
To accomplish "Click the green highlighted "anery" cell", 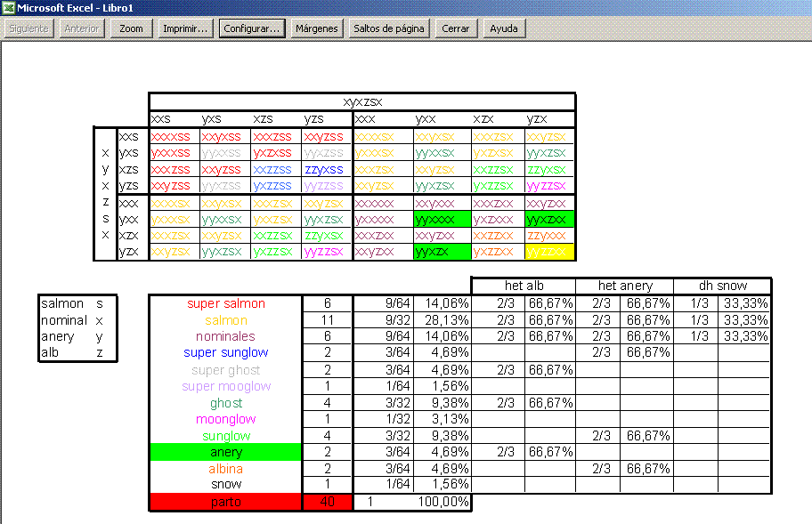I will [x=225, y=452].
